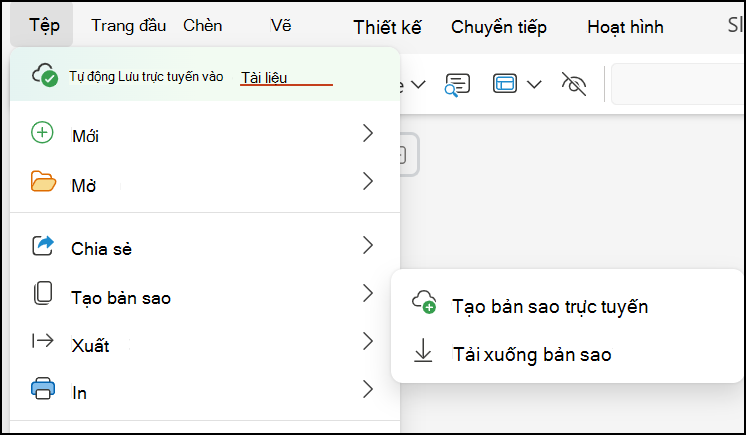Expand the Mở submenu chevron

click(368, 181)
